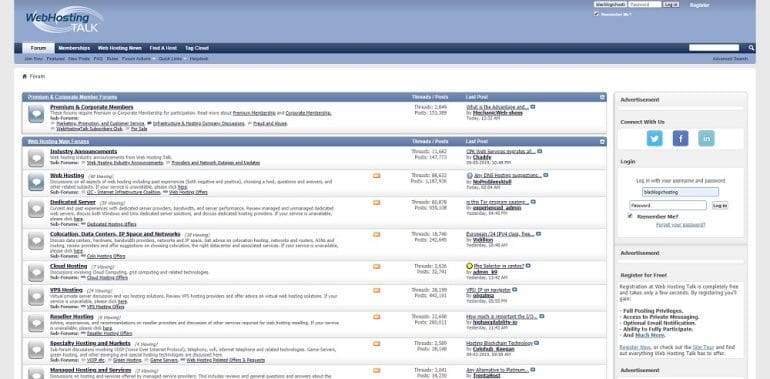Open the Web Hosting Offers sub-forum link
This screenshot has height=379, width=770.
click(x=188, y=192)
